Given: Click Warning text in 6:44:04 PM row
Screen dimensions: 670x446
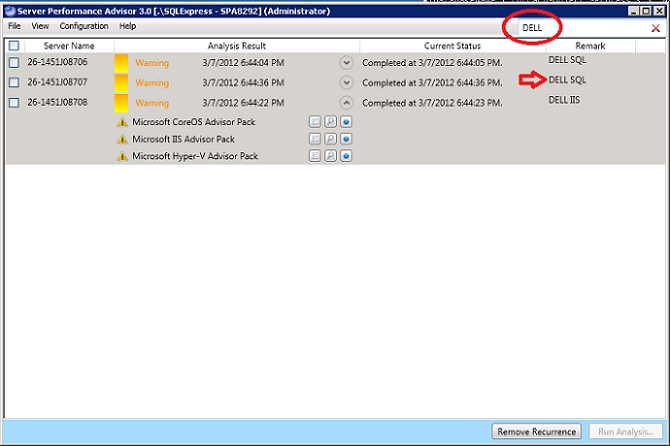Looking at the screenshot, I should point(152,63).
